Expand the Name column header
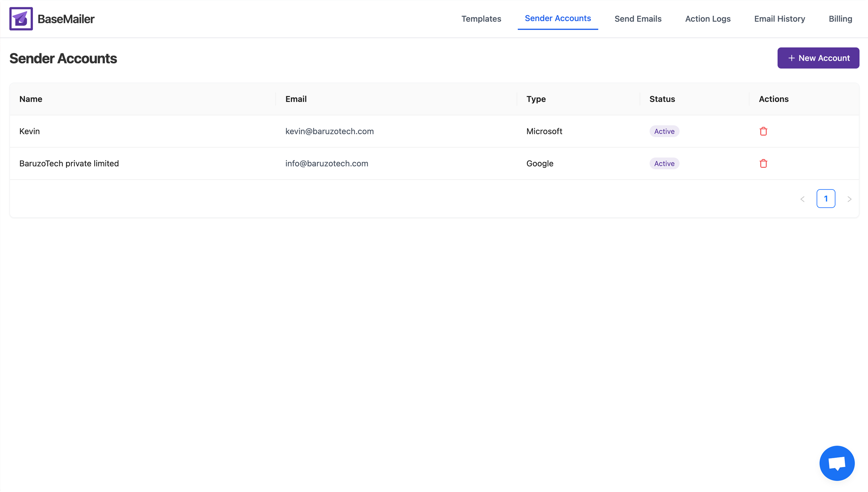The height and width of the screenshot is (492, 868). (31, 99)
